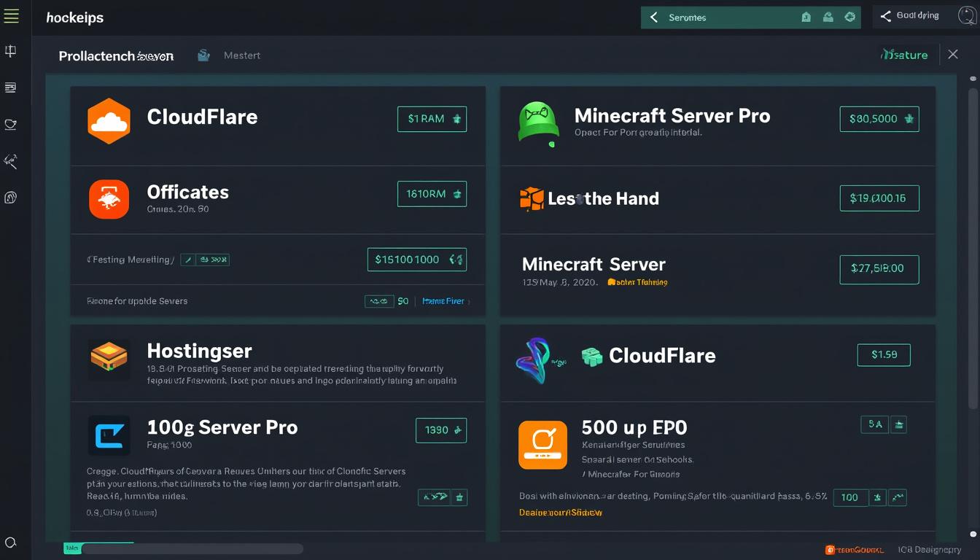Click the small icon next to the 5A button

click(899, 424)
